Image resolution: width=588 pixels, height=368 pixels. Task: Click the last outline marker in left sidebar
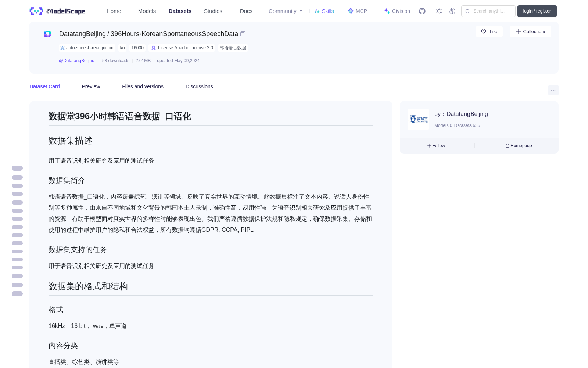pos(17,294)
